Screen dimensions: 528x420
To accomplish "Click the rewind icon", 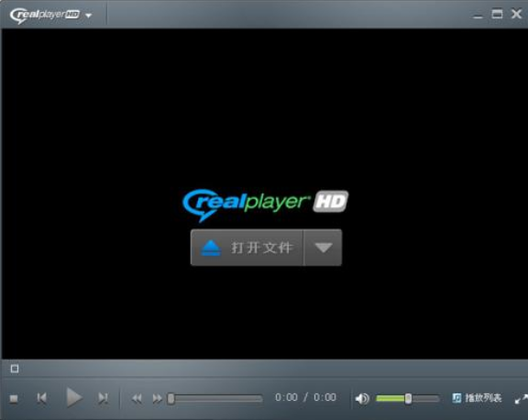I will click(x=137, y=399).
